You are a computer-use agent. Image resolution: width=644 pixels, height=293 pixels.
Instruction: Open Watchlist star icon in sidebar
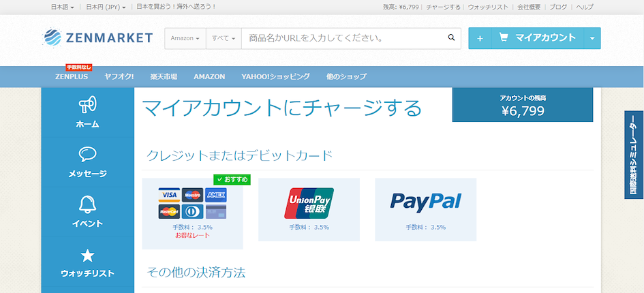click(87, 256)
